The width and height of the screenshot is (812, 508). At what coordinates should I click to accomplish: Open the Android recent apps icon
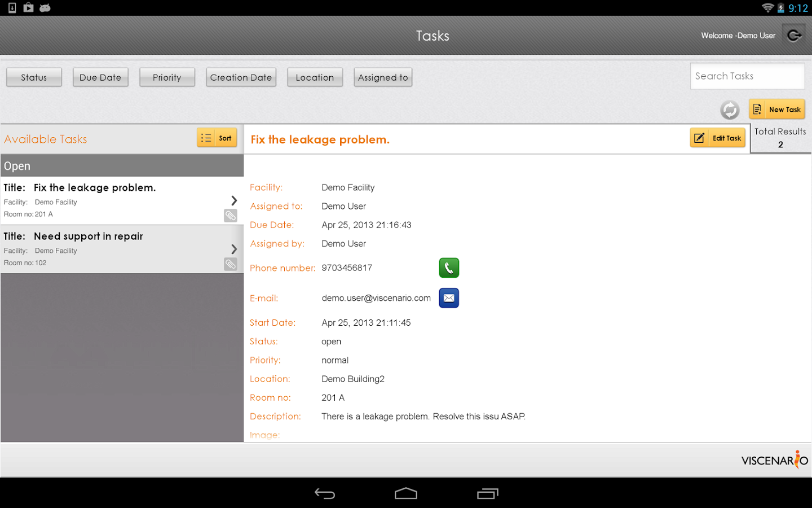pos(488,494)
